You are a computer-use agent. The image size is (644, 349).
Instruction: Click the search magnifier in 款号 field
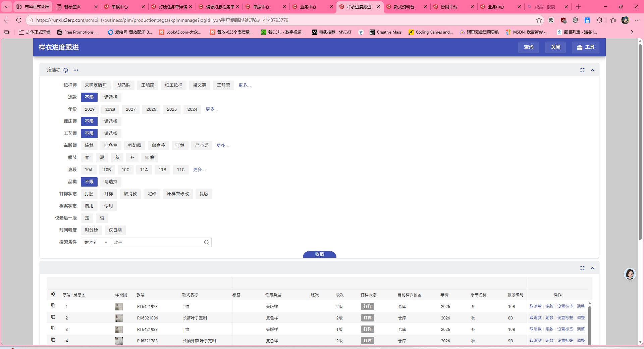207,242
